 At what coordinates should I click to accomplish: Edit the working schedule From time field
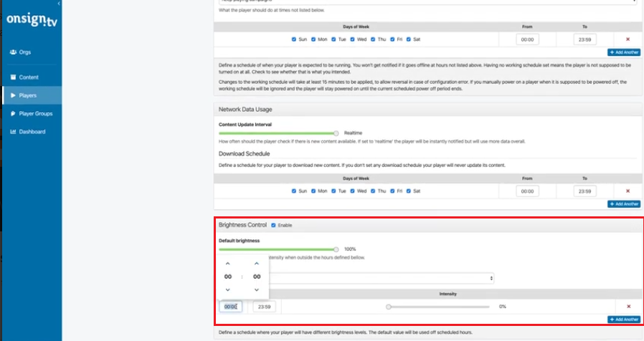(x=527, y=39)
